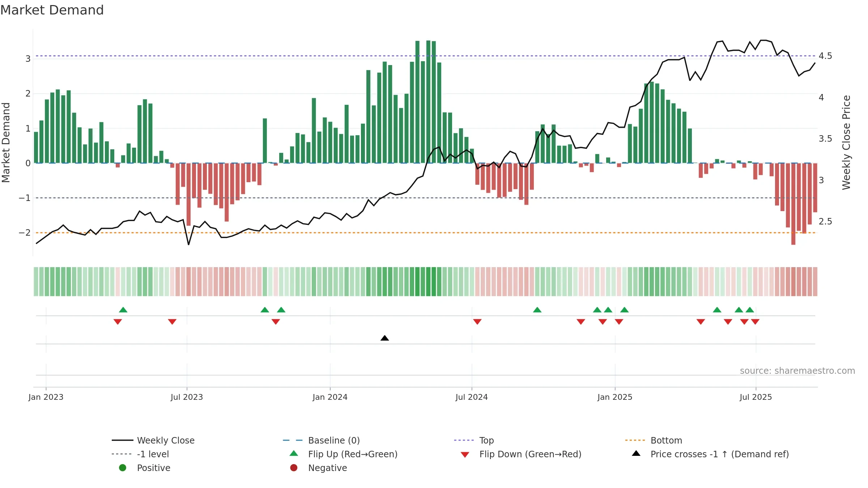Toggle the Bottom legend entry
The image size is (868, 488).
tap(654, 440)
